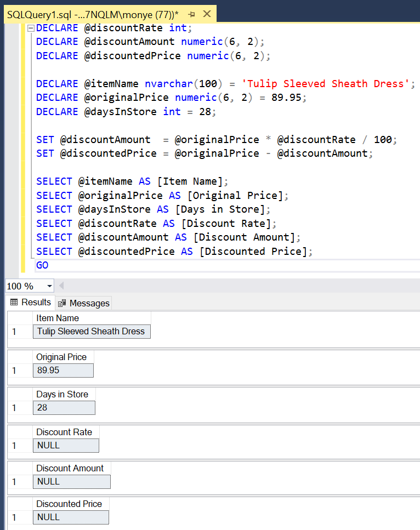Image resolution: width=420 pixels, height=530 pixels.
Task: Collapse the DECLARE code block outline
Action: click(x=31, y=28)
